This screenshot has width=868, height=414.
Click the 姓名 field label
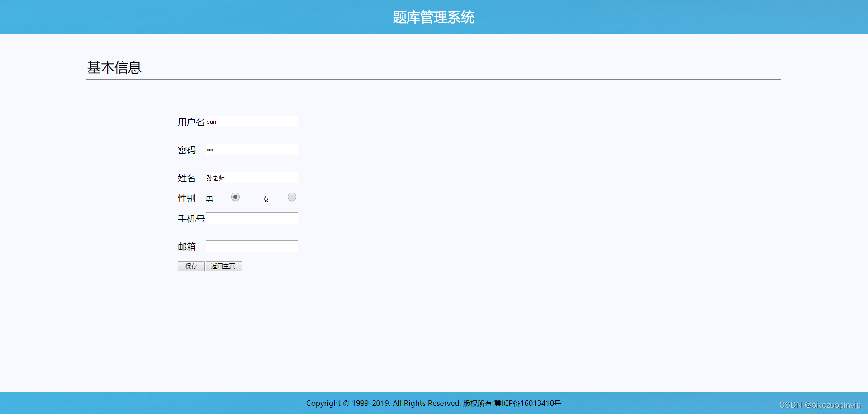point(186,178)
